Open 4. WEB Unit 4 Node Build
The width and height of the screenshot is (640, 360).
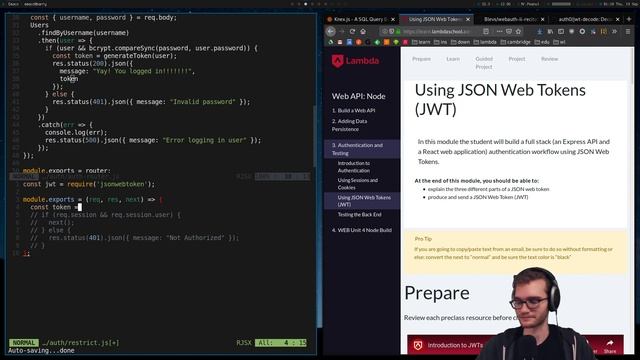[x=362, y=230]
